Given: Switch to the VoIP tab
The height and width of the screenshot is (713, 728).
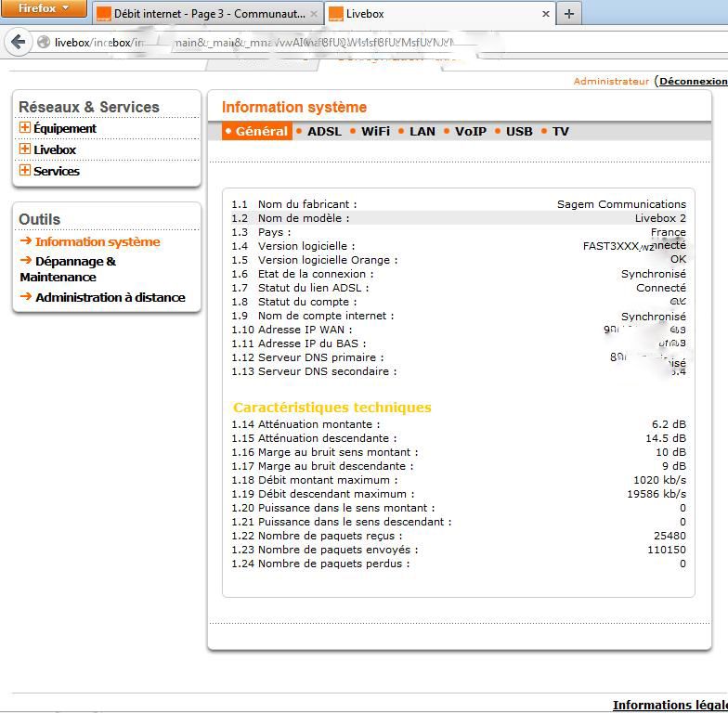Looking at the screenshot, I should 470,132.
